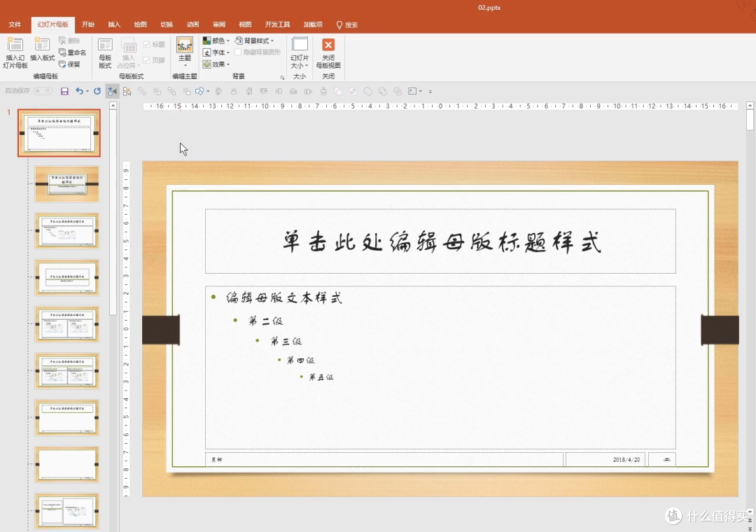Screen dimensions: 756x532
Task: Click the Delete (删除) button in Edit Master group
Action: coord(69,41)
